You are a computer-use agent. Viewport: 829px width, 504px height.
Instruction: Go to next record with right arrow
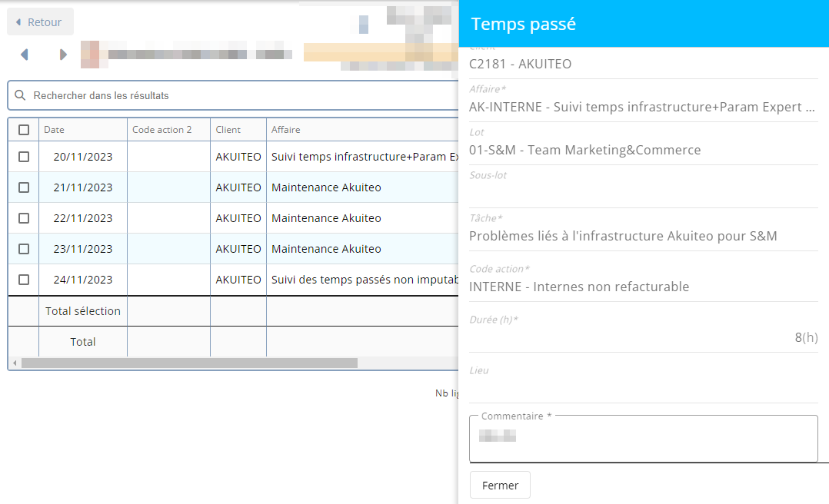point(63,55)
